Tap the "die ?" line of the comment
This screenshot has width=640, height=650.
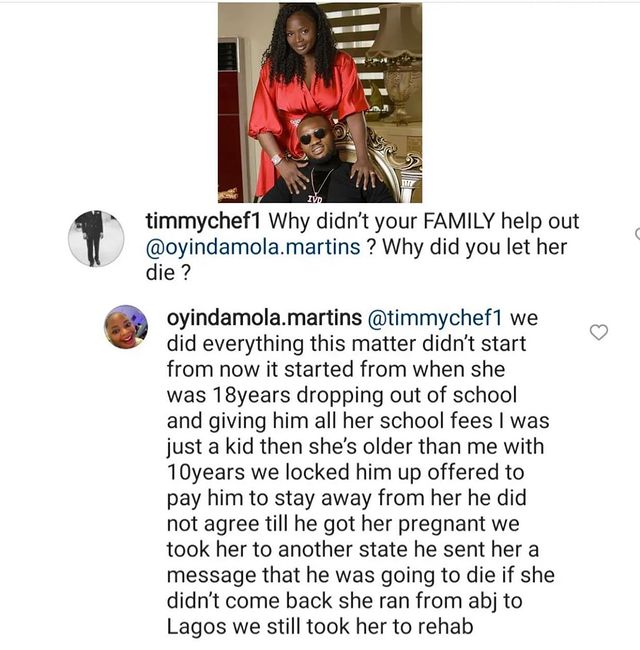168,273
